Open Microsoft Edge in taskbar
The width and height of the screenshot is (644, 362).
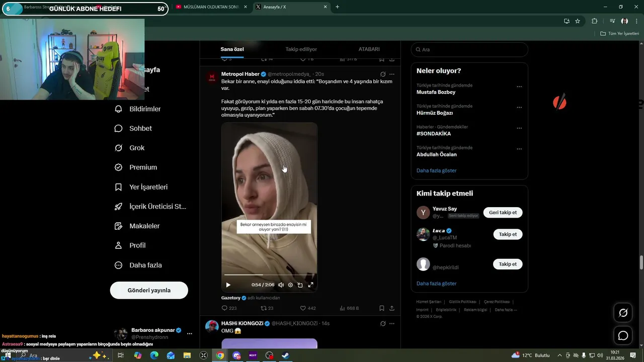pos(154,355)
